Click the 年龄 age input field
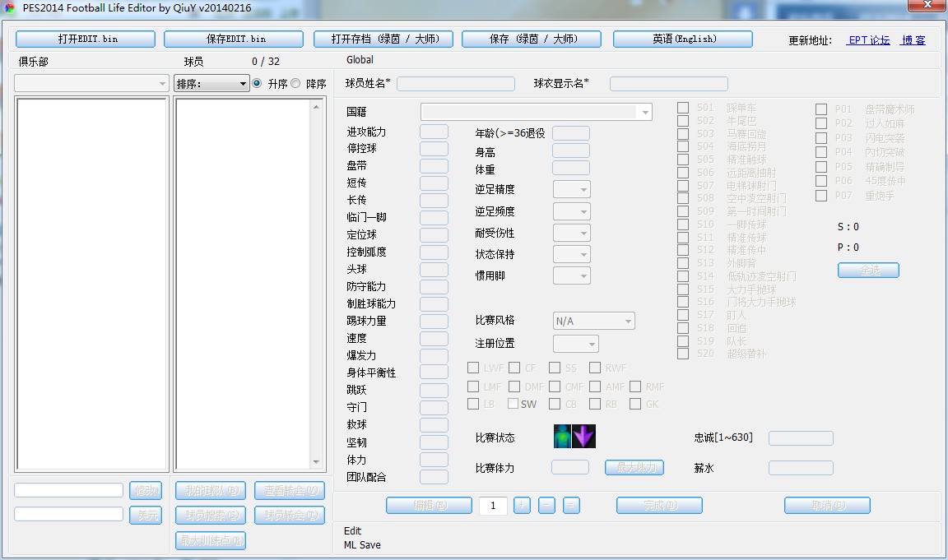948x560 pixels. pos(571,133)
